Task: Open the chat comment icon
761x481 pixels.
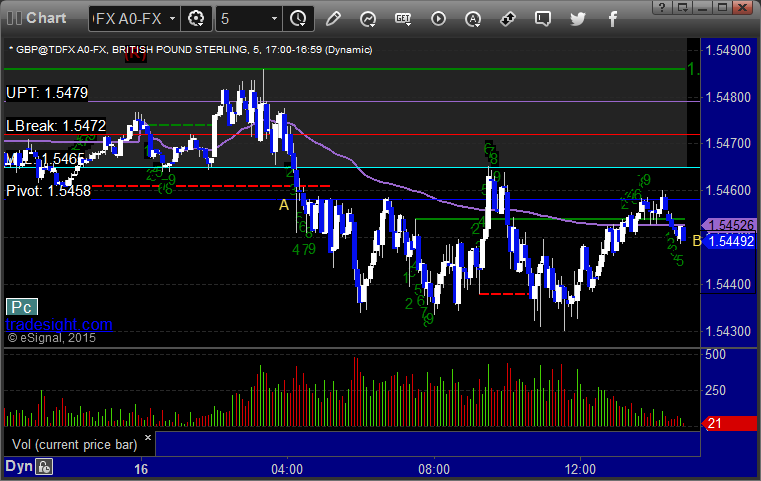Action: (x=543, y=19)
